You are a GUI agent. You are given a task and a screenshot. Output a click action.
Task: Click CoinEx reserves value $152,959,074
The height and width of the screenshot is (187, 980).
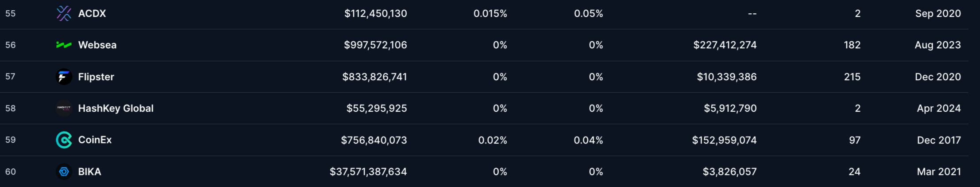(x=724, y=140)
